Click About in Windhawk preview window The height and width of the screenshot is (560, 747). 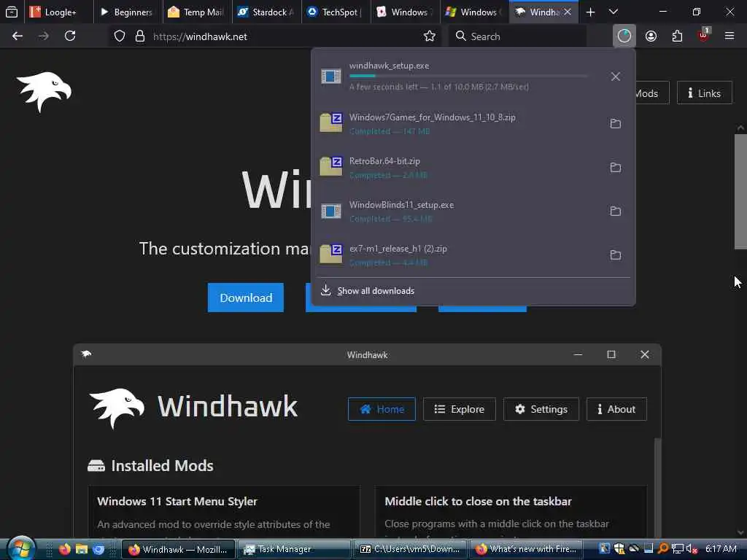[x=616, y=409]
